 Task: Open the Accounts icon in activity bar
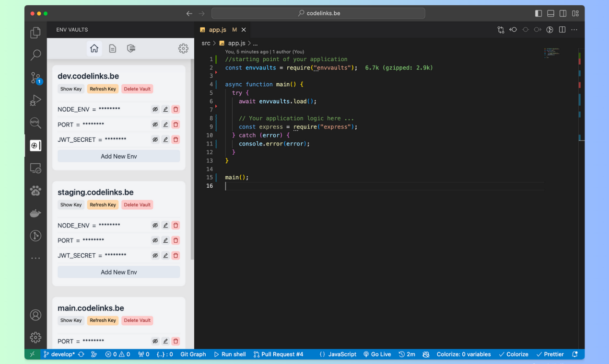point(35,315)
